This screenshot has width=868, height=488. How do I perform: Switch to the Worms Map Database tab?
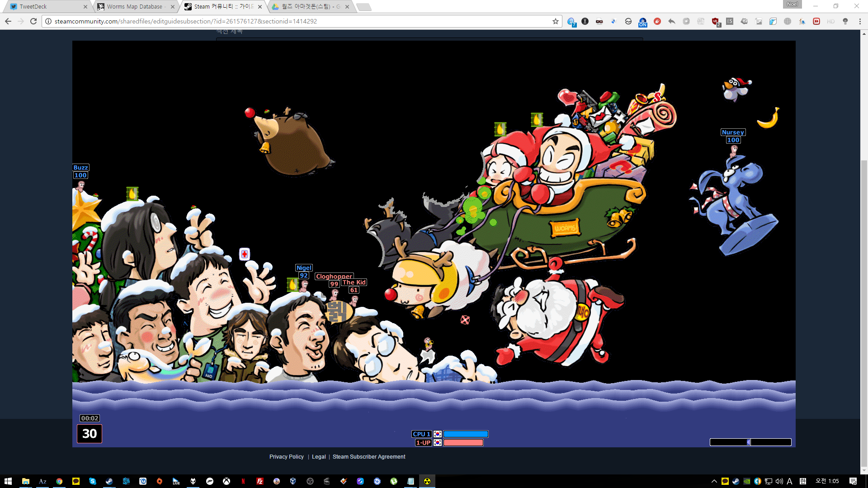tap(134, 6)
